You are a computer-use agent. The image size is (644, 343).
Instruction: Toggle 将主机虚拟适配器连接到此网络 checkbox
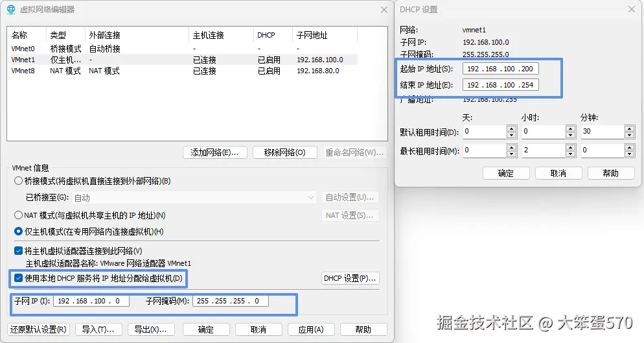[x=18, y=250]
